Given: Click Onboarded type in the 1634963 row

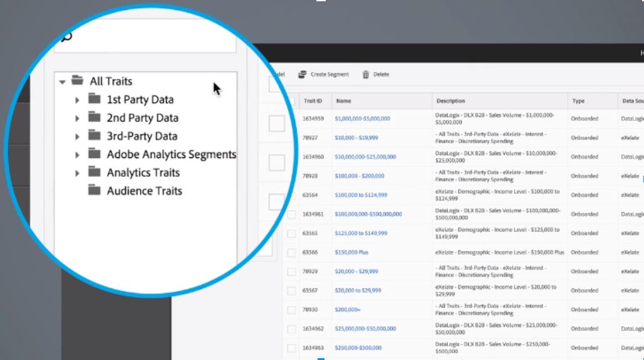Looking at the screenshot, I should pyautogui.click(x=584, y=347).
